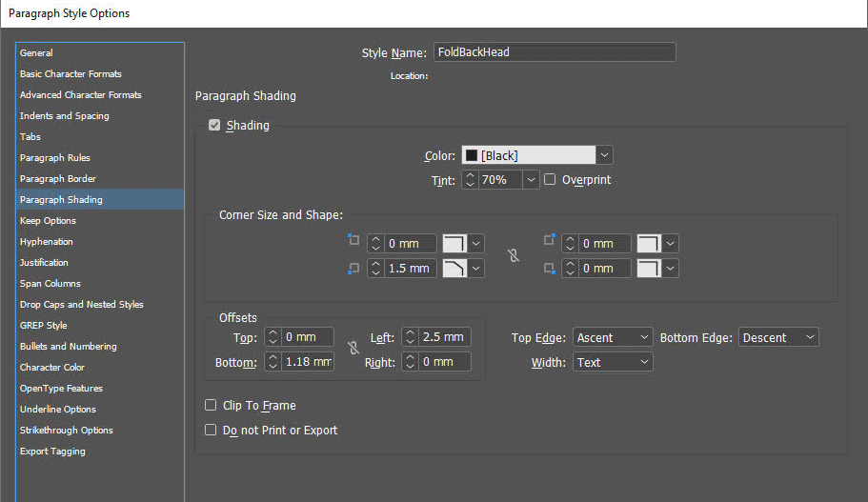Toggle the offsets chain link icon
The width and height of the screenshot is (868, 502).
tap(353, 348)
